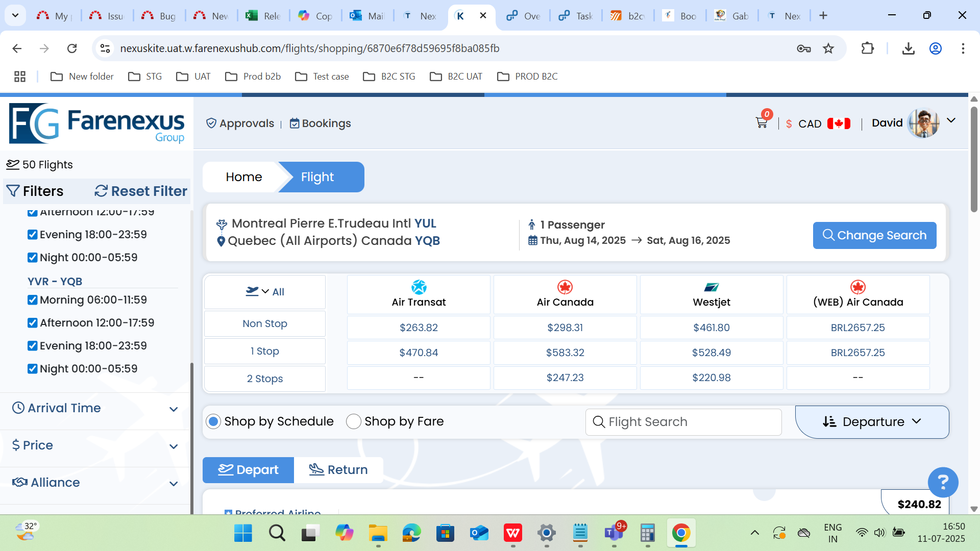The width and height of the screenshot is (980, 551).
Task: Click the Canadian flag currency icon
Action: (839, 123)
